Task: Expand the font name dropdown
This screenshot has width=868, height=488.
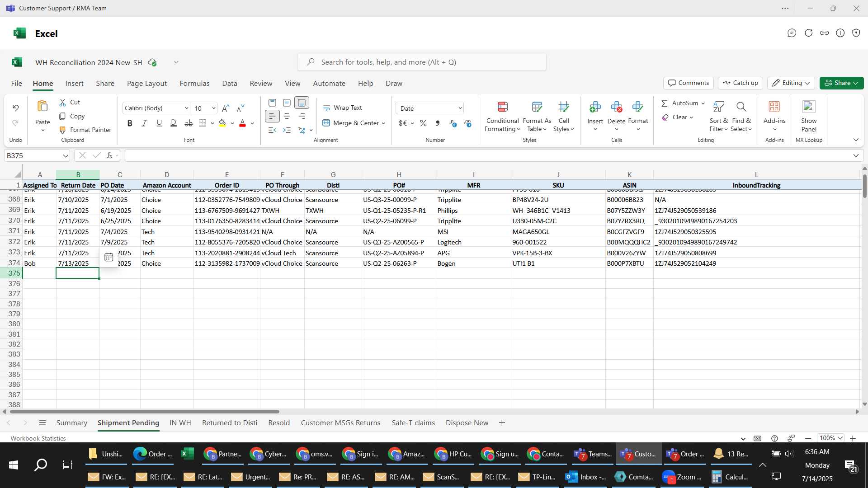Action: pyautogui.click(x=186, y=108)
